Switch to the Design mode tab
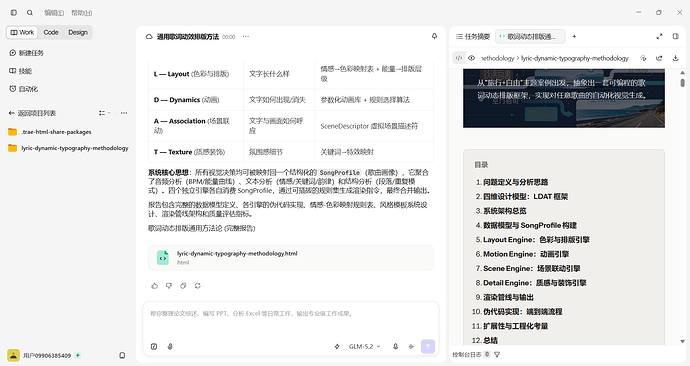 (x=78, y=32)
